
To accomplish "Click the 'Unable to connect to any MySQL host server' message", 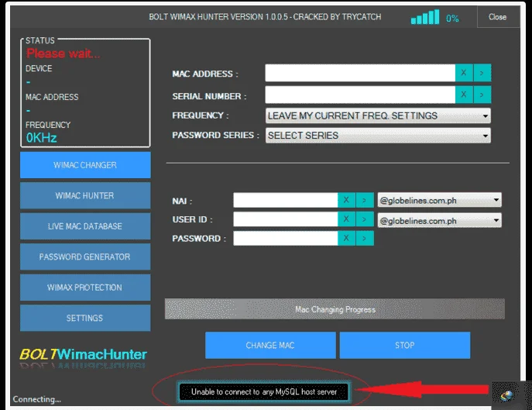I will point(264,392).
